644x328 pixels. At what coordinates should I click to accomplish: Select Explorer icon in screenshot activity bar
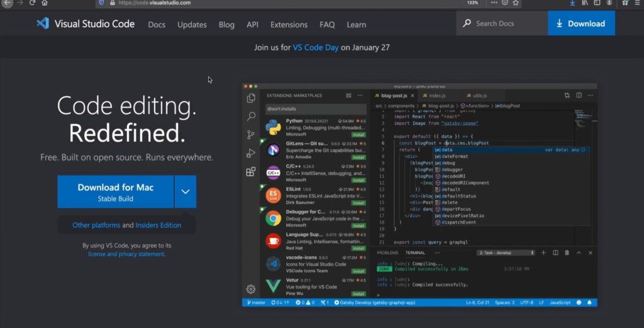(251, 98)
